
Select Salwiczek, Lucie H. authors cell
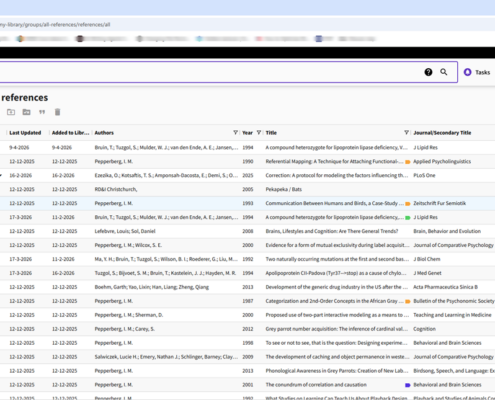coord(166,357)
